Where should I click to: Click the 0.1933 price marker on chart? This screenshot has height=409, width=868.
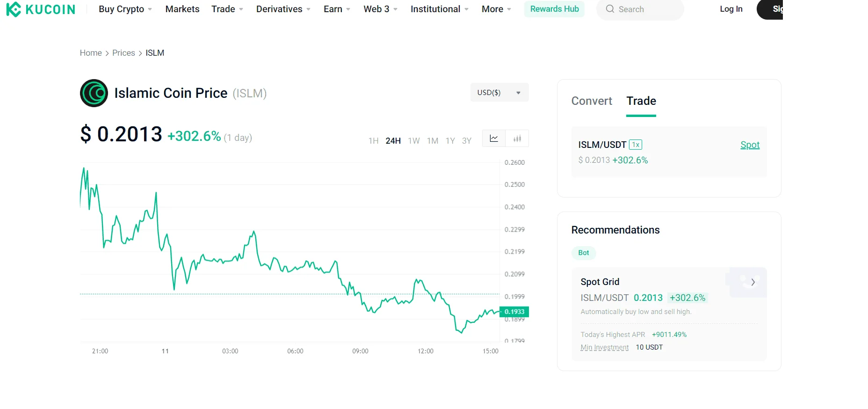click(514, 312)
